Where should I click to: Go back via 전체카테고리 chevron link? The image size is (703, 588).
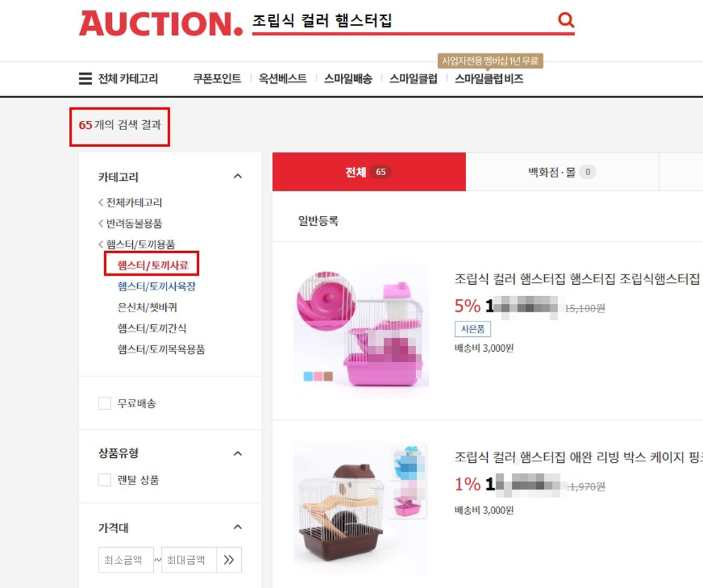click(x=130, y=203)
